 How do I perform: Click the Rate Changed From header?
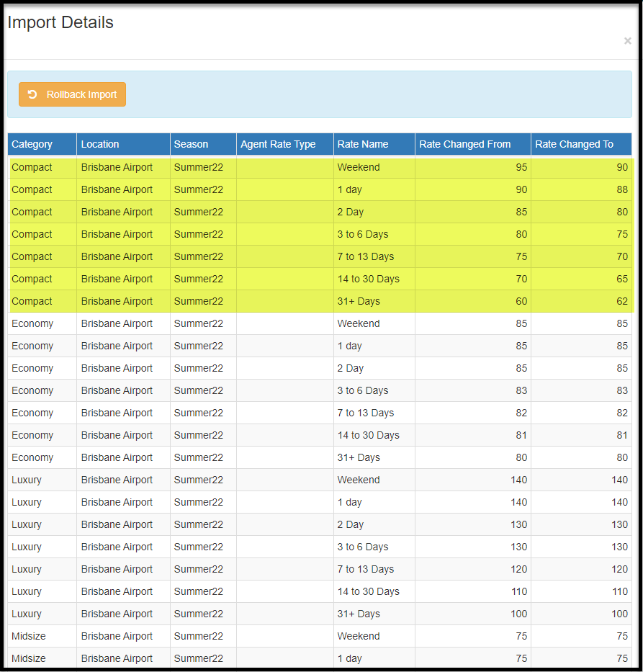click(x=473, y=144)
